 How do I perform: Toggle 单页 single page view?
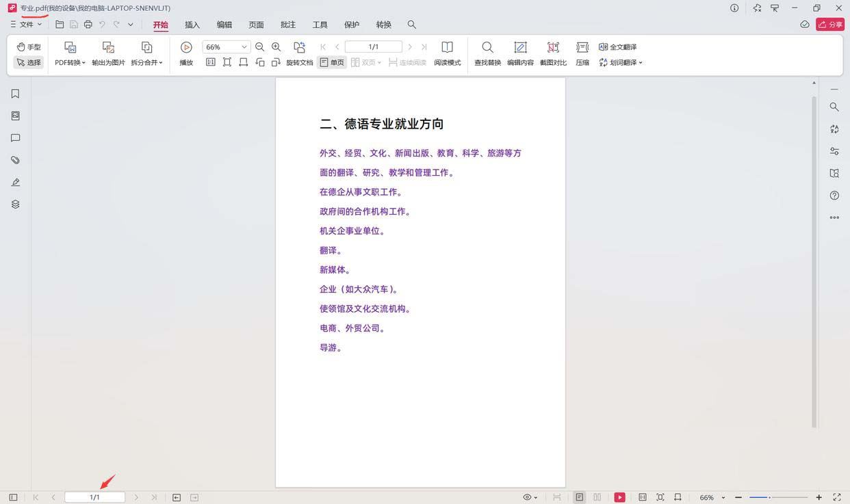[332, 62]
